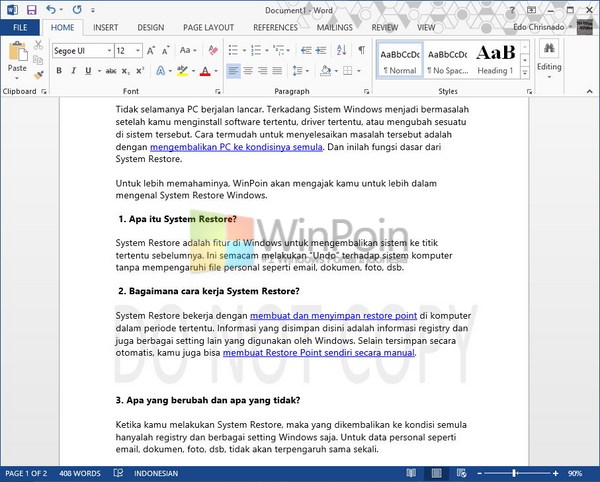Click the 90% zoom level
The image size is (600, 482).
coord(575,473)
